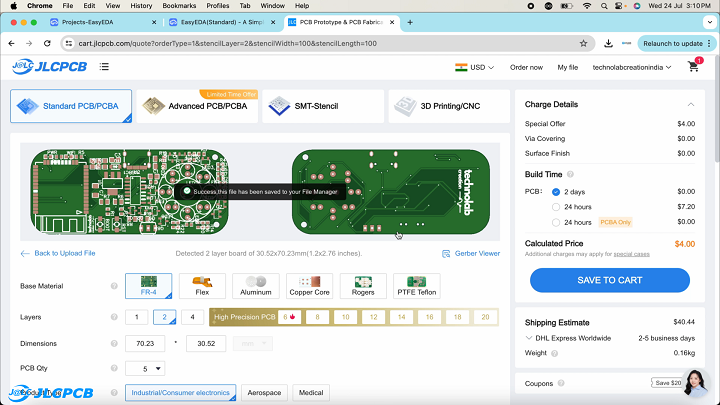720x405 pixels.
Task: Open the PCB Qty dropdown
Action: click(x=145, y=368)
